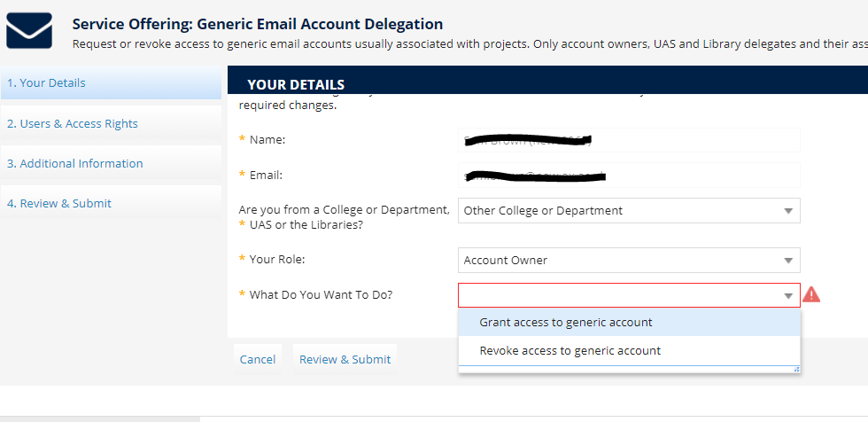Click the Other College or Department combo box
Image resolution: width=868 pixels, height=422 pixels.
[x=630, y=211]
